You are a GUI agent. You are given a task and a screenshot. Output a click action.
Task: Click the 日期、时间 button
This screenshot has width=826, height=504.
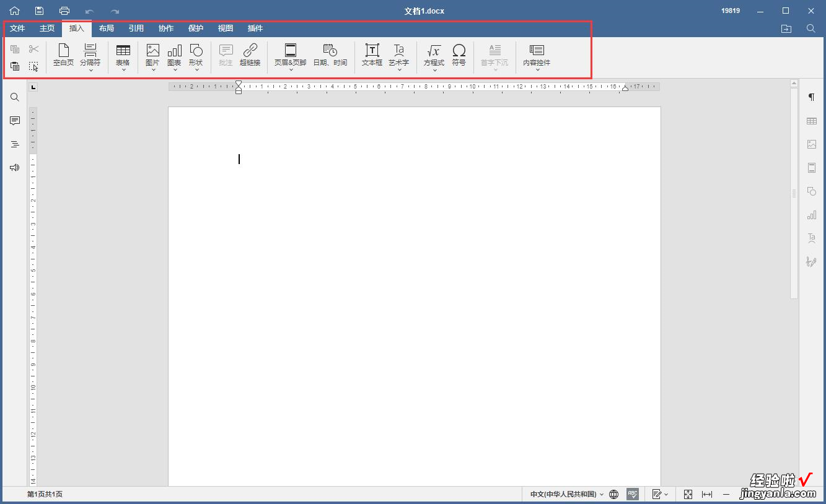click(x=330, y=56)
